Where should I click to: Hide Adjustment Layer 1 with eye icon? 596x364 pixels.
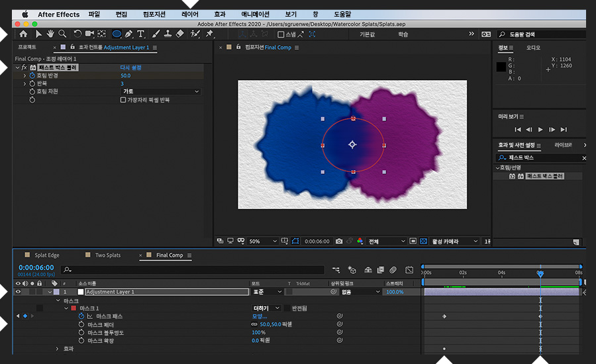pyautogui.click(x=18, y=292)
